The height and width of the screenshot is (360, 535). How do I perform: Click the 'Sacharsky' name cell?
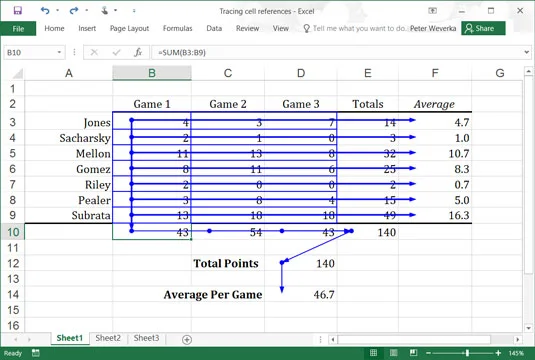[x=69, y=138]
